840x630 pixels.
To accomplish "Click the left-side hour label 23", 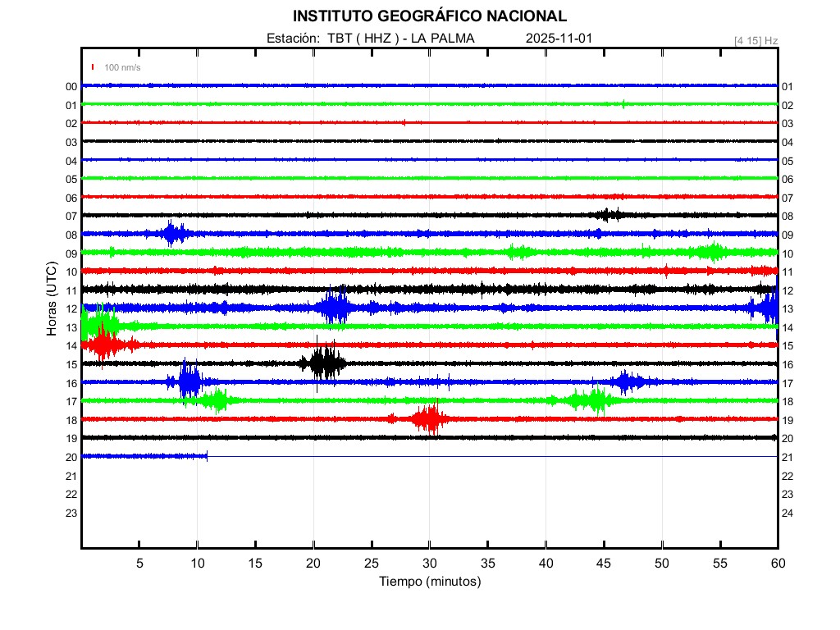I will pyautogui.click(x=71, y=513).
